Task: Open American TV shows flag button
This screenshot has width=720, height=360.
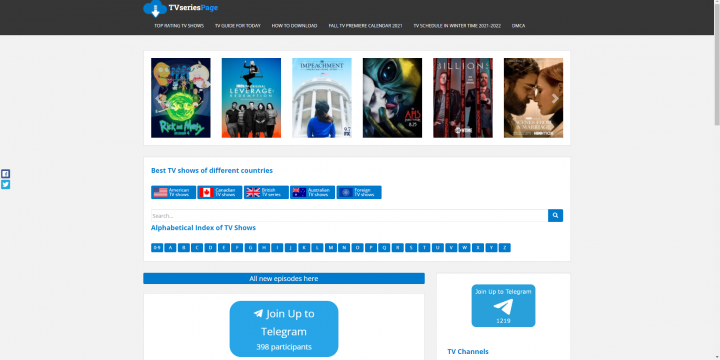Action: pyautogui.click(x=174, y=192)
